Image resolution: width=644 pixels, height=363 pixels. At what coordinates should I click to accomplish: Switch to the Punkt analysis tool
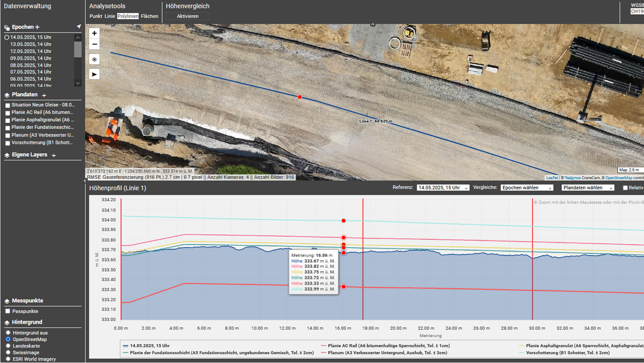[96, 16]
